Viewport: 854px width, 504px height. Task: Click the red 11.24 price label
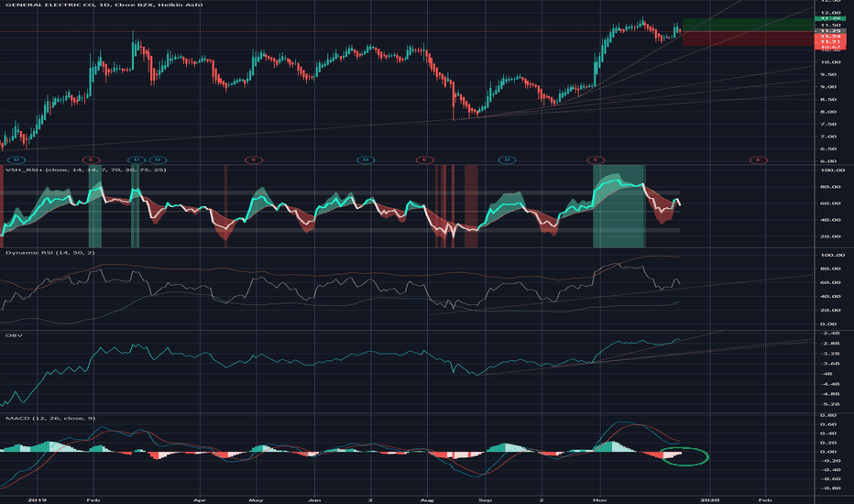pos(830,37)
